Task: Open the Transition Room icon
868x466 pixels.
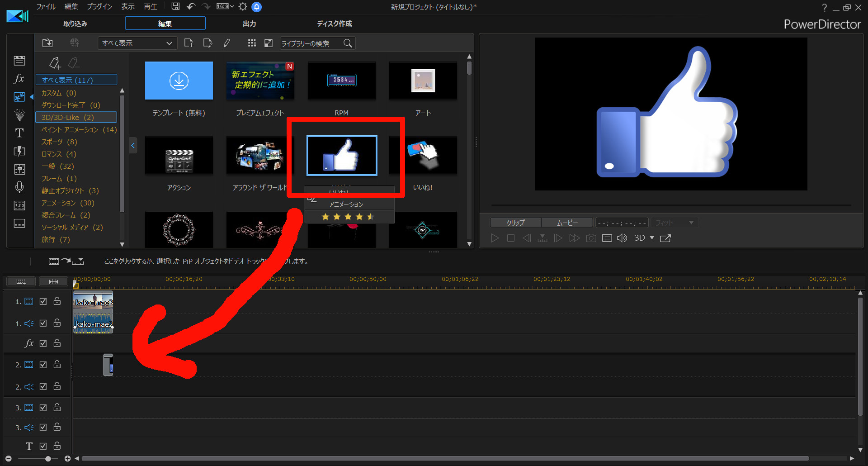Action: (x=19, y=151)
